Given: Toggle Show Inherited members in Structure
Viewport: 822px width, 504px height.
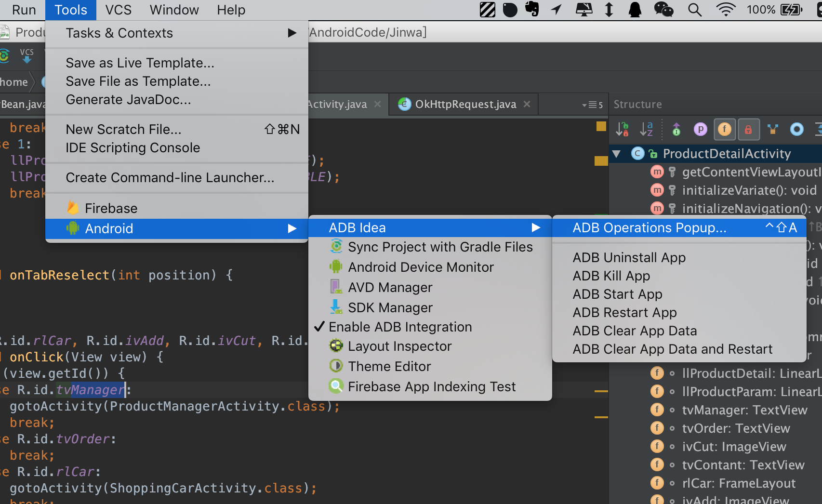Looking at the screenshot, I should tap(676, 129).
